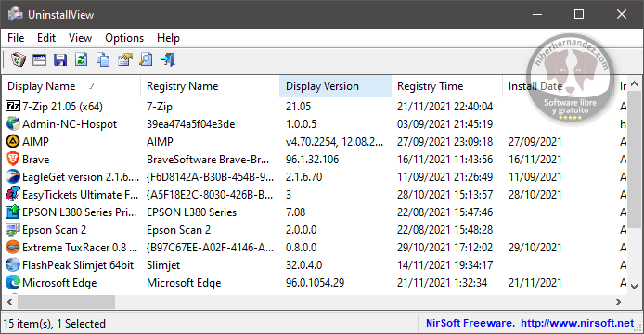
Task: Select 'FlashPeak Slimjet 64bit' entry
Action: tap(78, 265)
